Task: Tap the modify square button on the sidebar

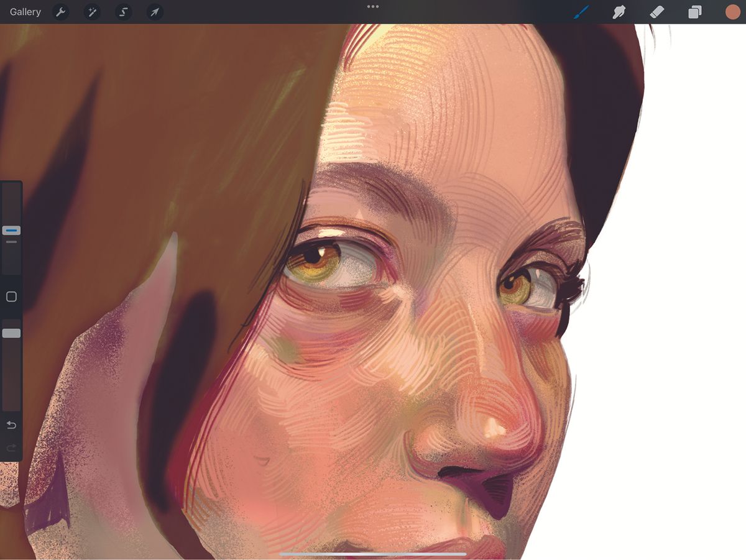Action: tap(11, 296)
